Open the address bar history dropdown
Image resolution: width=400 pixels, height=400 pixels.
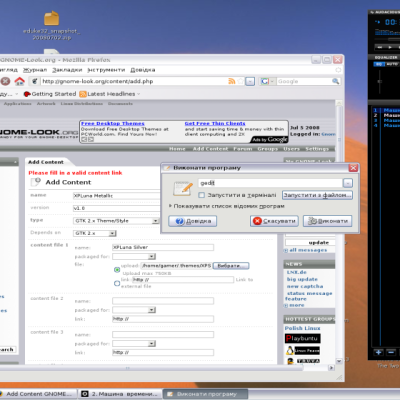coord(250,81)
